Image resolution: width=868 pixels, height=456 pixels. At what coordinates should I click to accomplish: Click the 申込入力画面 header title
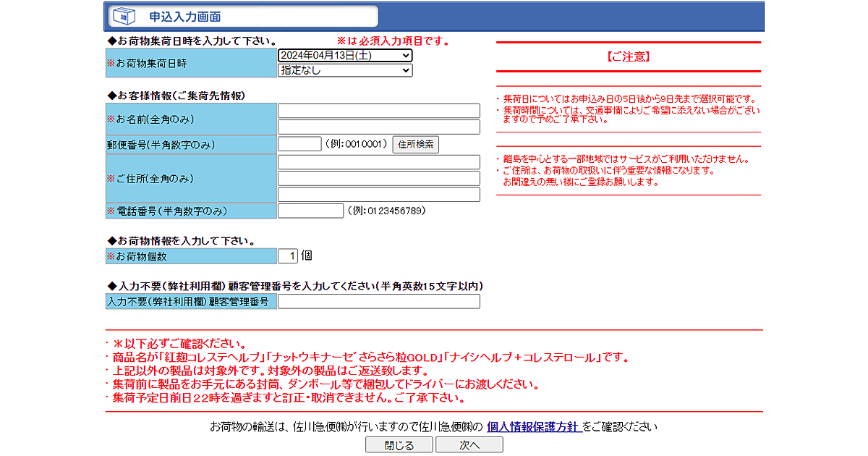pyautogui.click(x=185, y=16)
